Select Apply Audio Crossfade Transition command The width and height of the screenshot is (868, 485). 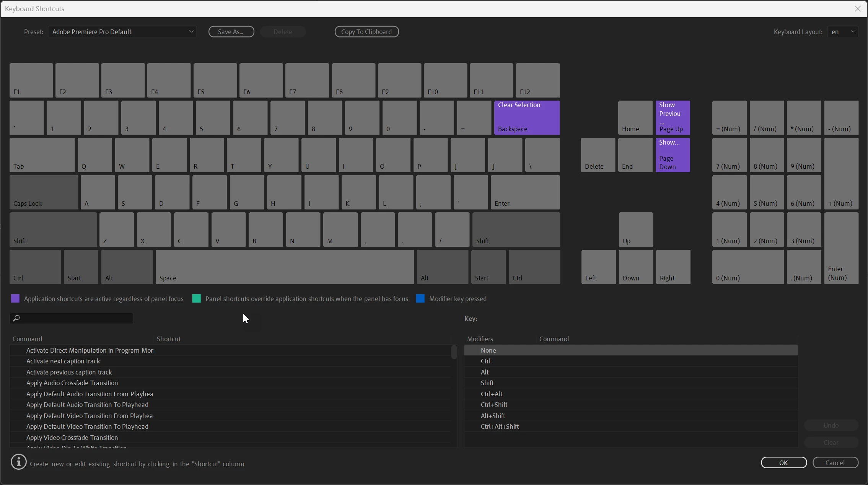click(x=72, y=383)
